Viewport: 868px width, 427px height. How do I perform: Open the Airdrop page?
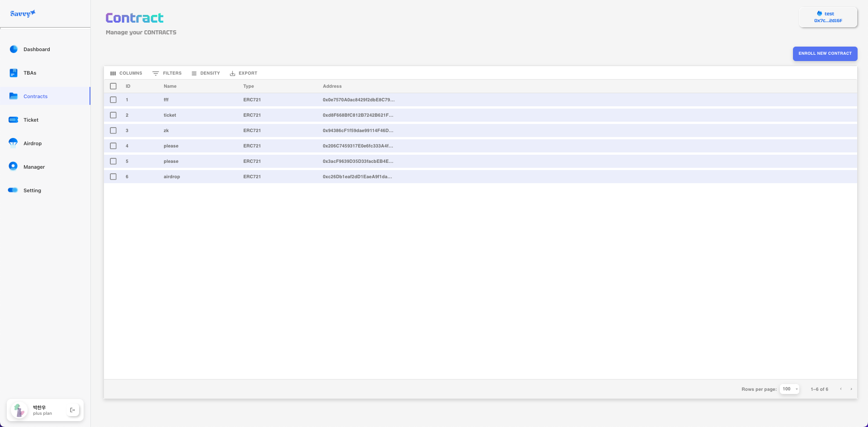45,143
